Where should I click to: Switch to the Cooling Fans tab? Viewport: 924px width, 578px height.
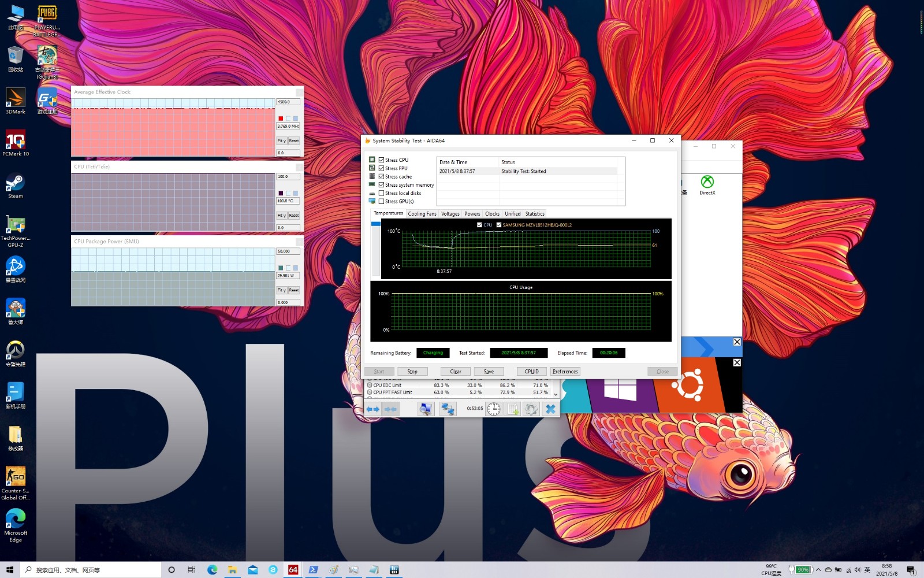click(422, 214)
